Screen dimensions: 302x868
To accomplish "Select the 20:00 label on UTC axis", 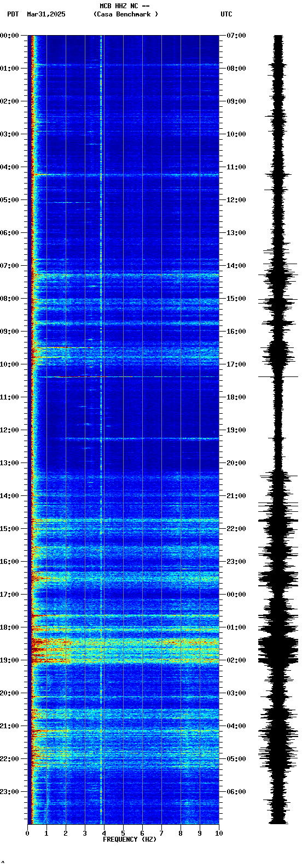I will pos(236,463).
